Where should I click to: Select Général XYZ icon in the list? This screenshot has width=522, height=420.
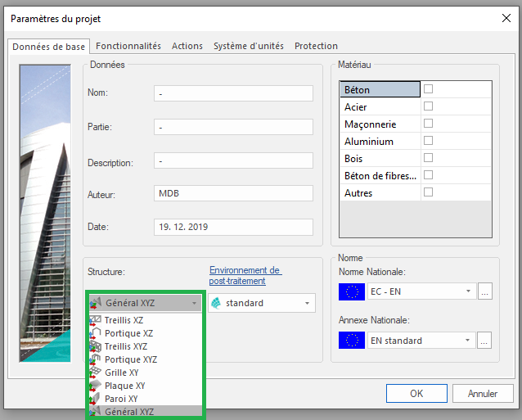click(96, 412)
